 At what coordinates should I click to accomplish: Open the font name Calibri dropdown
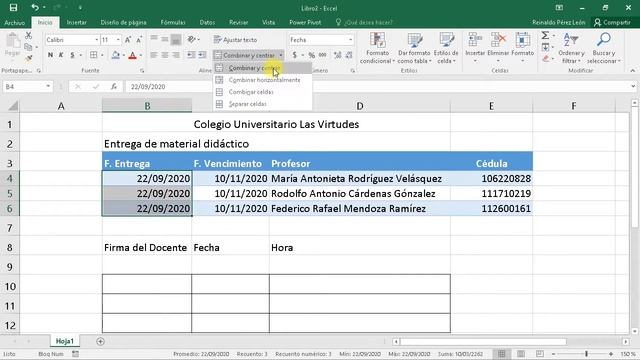pyautogui.click(x=97, y=40)
